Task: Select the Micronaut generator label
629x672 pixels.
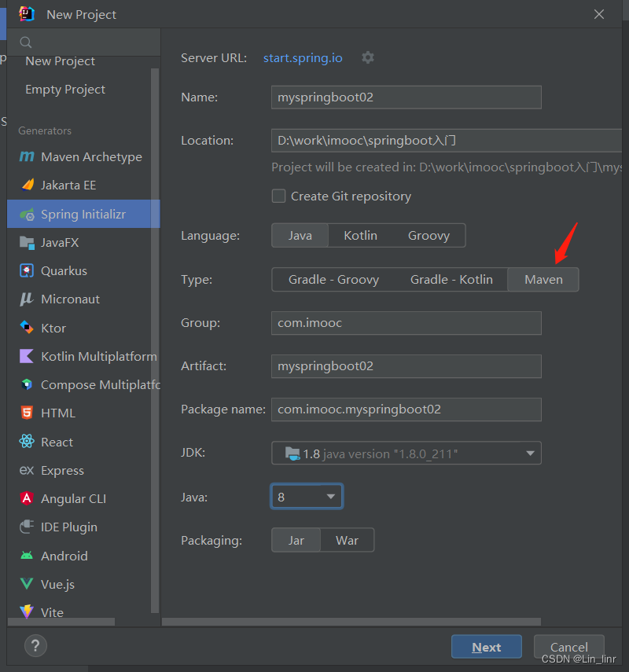Action: [70, 299]
